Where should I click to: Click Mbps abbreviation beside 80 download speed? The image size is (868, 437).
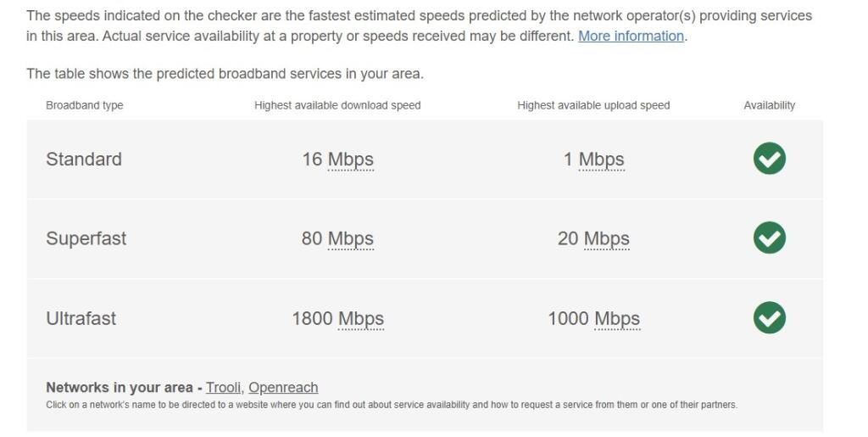coord(351,238)
